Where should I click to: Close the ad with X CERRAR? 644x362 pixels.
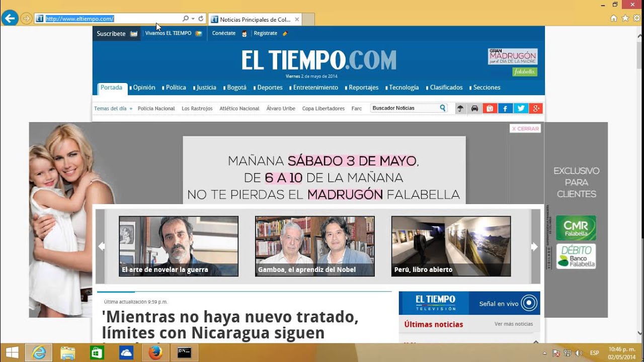(525, 129)
